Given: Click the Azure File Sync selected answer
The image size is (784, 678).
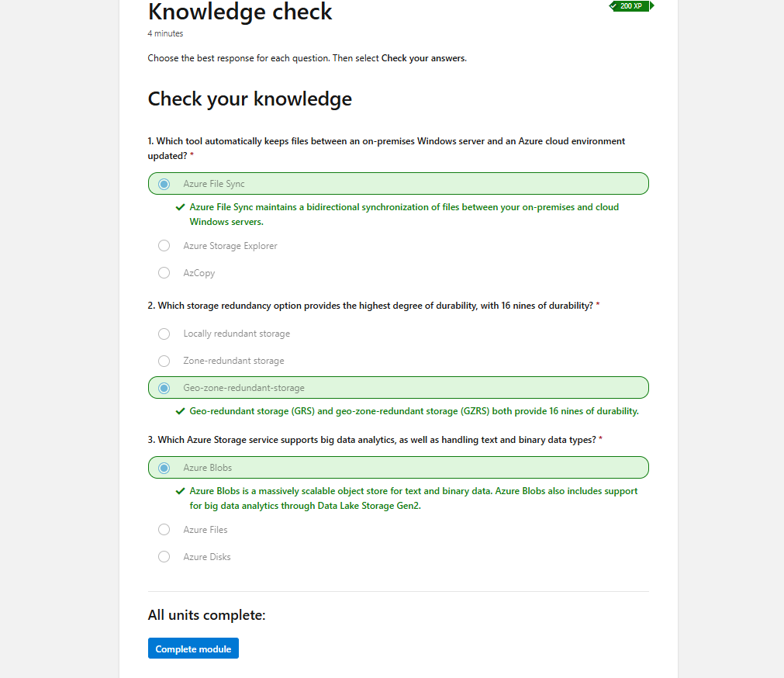Looking at the screenshot, I should click(164, 184).
